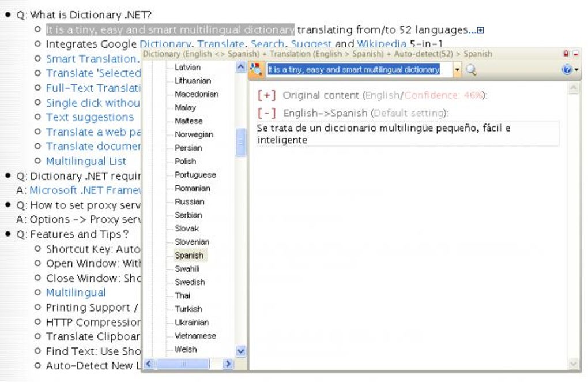The width and height of the screenshot is (588, 382).
Task: Click the translate icon beside input field
Action: tap(256, 70)
